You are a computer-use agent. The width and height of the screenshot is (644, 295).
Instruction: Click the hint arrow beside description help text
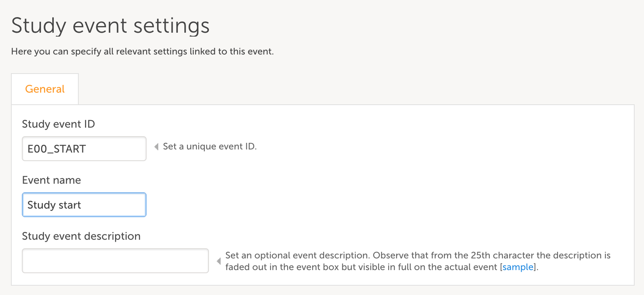pos(219,261)
